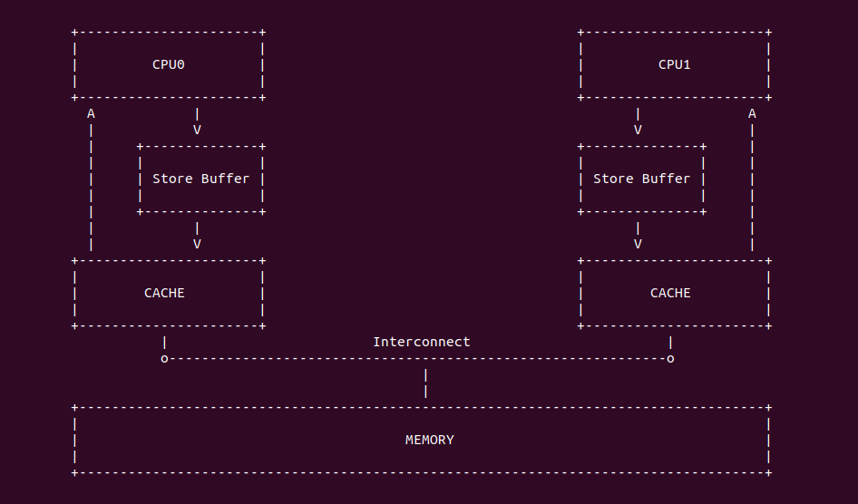Click the left 'o' junction of the Interconnect
Viewport: 858px width, 504px height.
[164, 359]
